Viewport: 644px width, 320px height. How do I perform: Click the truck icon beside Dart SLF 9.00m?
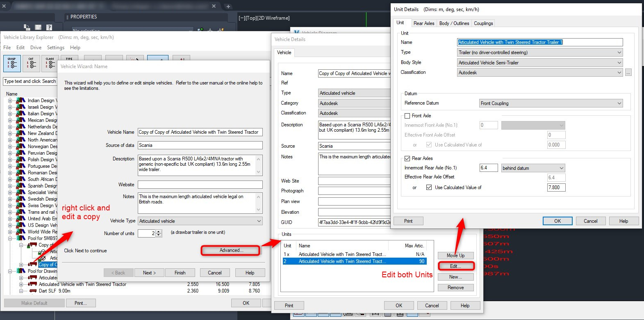point(33,291)
